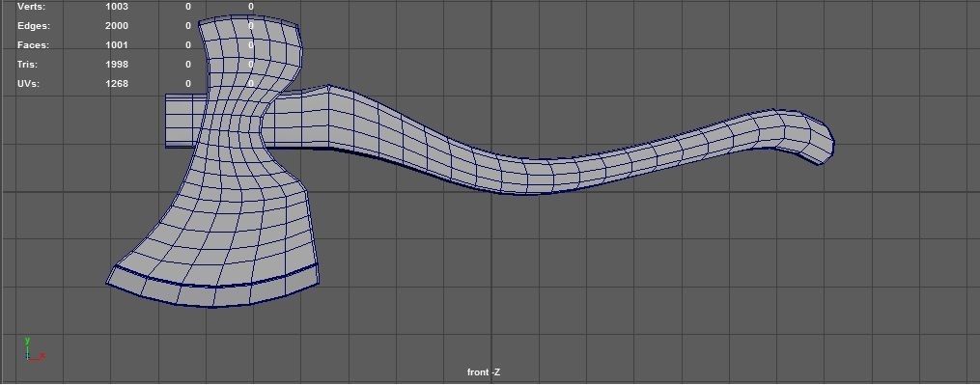Click the Faces: label in the heads-up display
Screen dimensions: 980x385
coord(33,45)
